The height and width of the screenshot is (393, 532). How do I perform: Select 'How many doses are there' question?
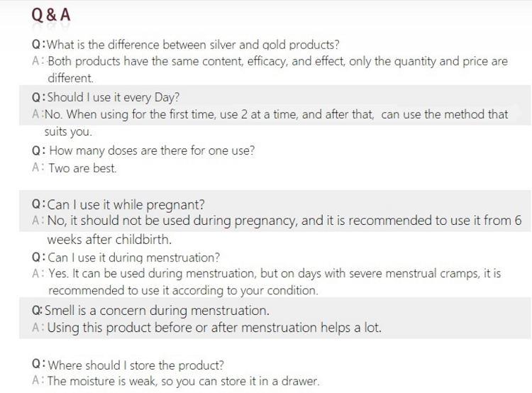coord(152,150)
